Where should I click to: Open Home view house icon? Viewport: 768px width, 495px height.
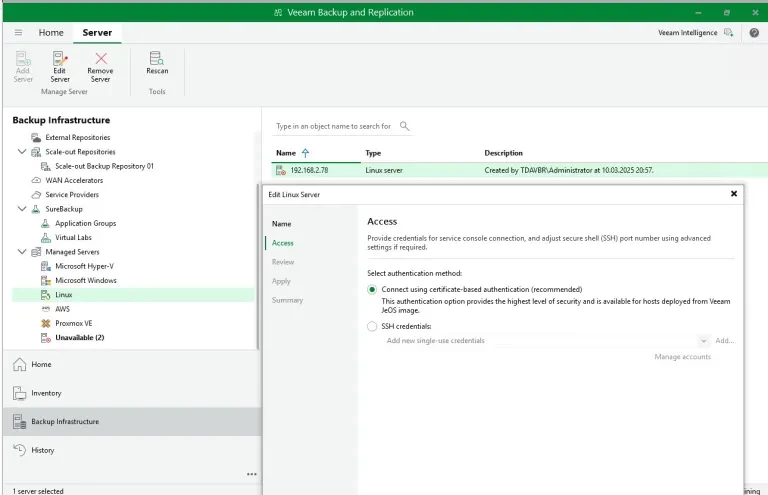pos(20,364)
